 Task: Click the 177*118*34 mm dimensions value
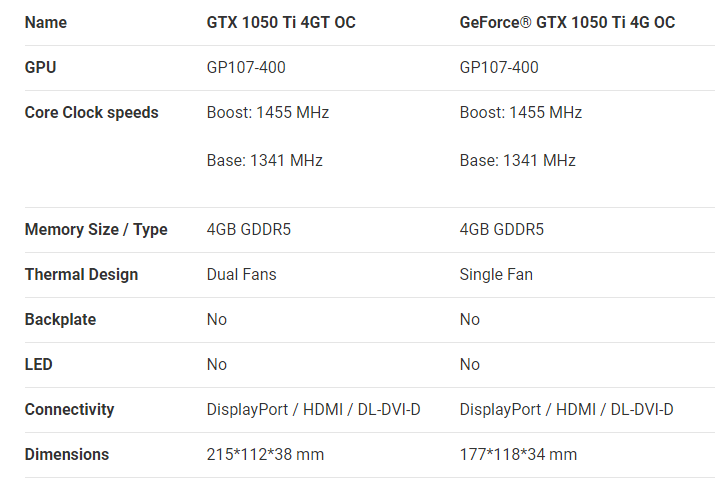(518, 454)
